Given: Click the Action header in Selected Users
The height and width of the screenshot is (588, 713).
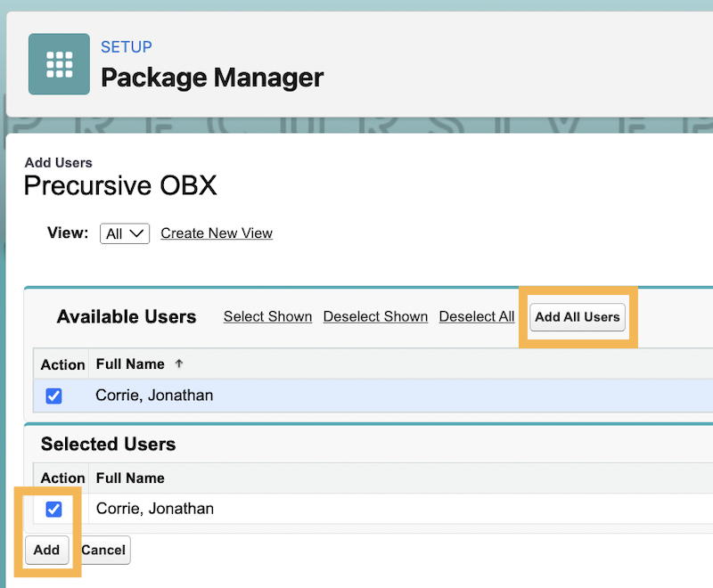Looking at the screenshot, I should coord(62,478).
